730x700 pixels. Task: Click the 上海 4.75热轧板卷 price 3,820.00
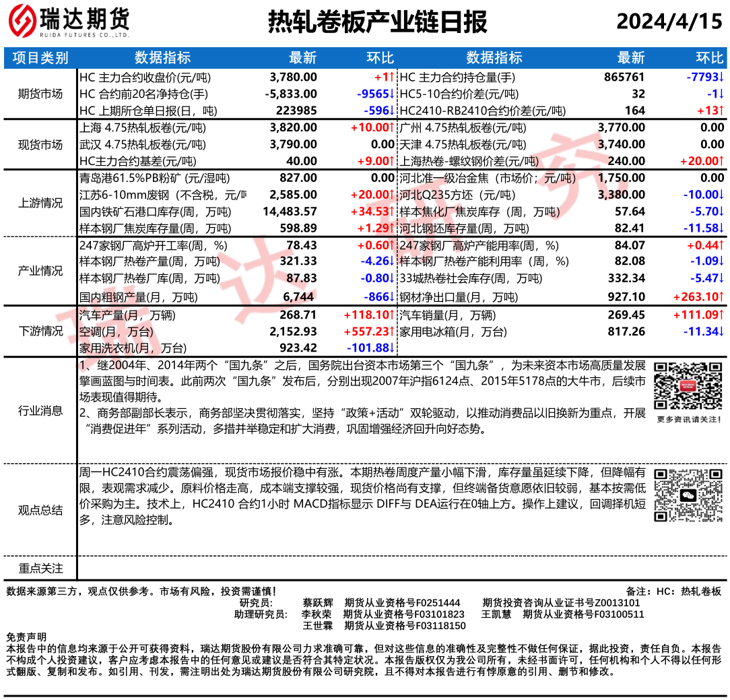293,127
